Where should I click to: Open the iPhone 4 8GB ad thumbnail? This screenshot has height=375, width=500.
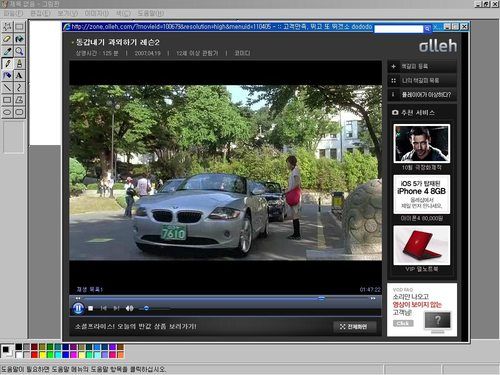422,194
